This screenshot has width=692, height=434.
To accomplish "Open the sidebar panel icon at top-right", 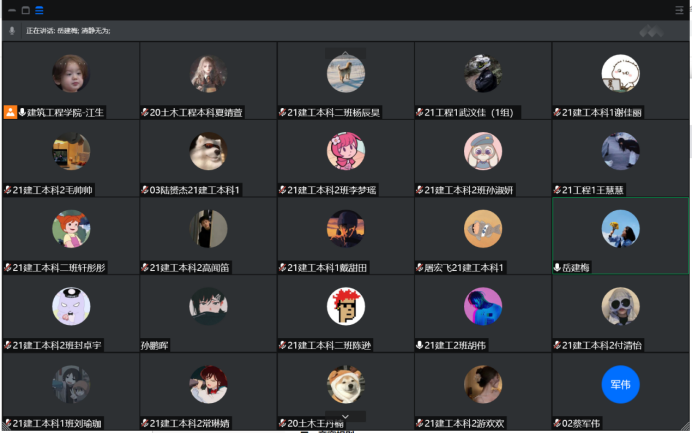I will coord(679,10).
